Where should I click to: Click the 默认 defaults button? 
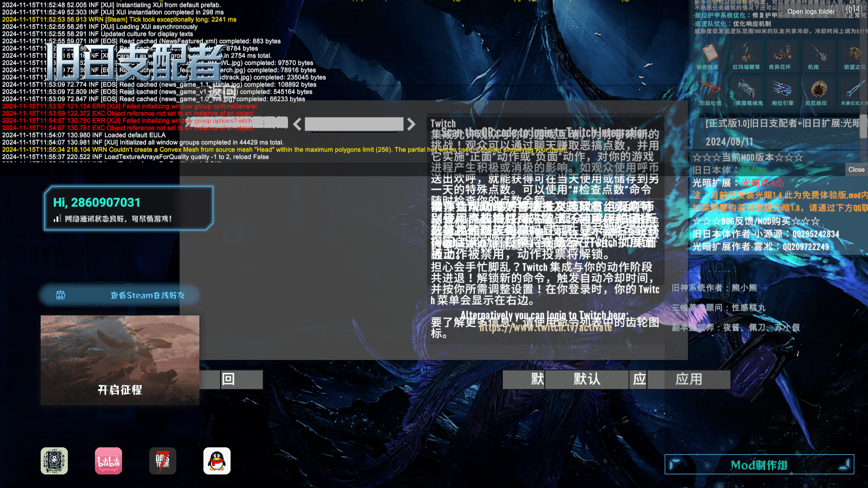pos(586,379)
